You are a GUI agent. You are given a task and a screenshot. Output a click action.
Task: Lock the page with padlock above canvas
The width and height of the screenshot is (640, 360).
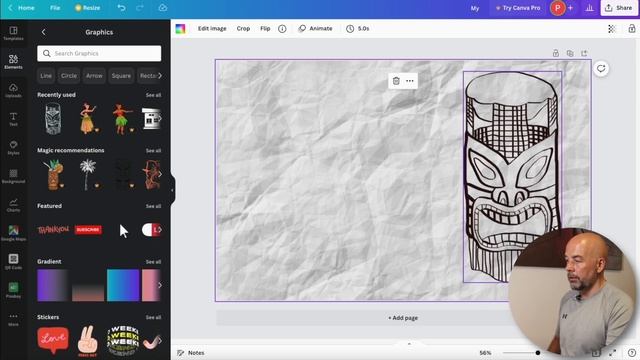[556, 53]
